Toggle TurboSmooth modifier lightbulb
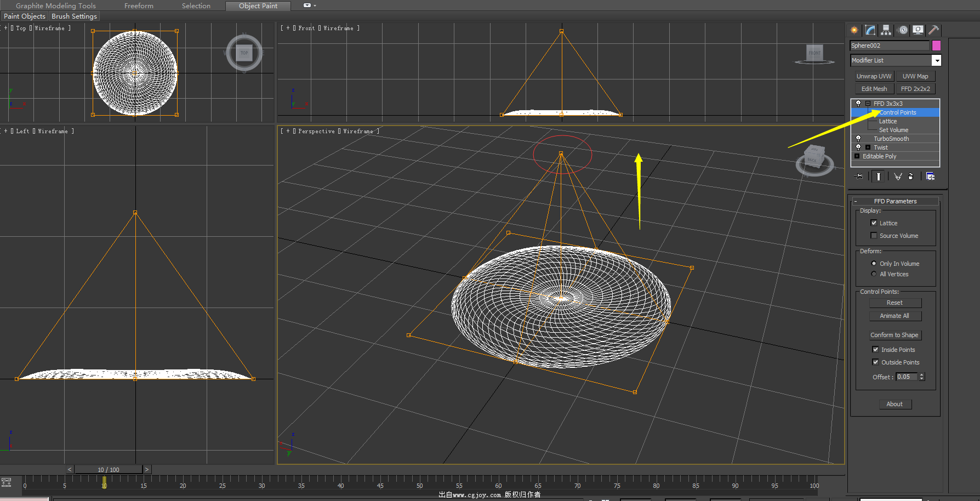This screenshot has width=980, height=501. (x=858, y=139)
